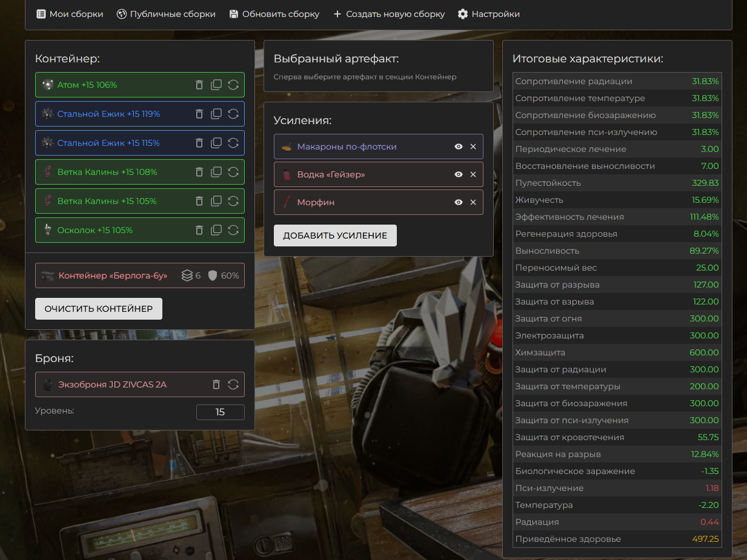Select the Атом +15 106% artifact name
Screen dimensions: 747x560
point(87,85)
